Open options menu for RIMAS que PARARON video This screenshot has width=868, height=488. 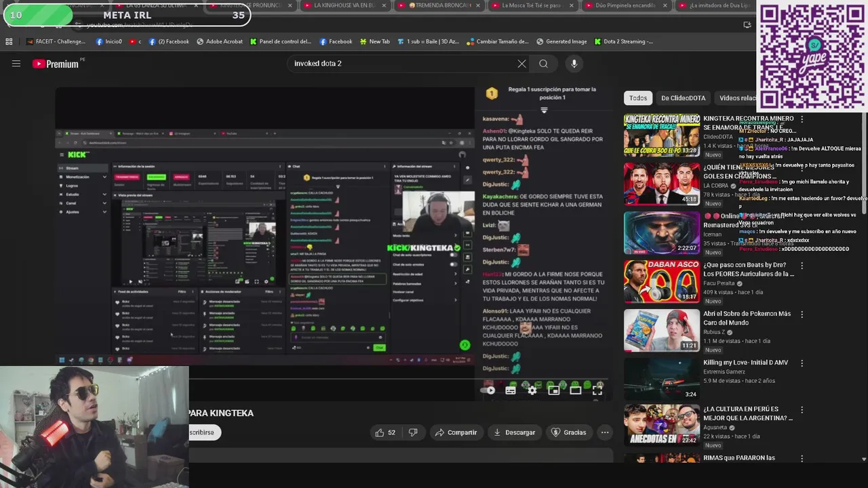pos(802,459)
